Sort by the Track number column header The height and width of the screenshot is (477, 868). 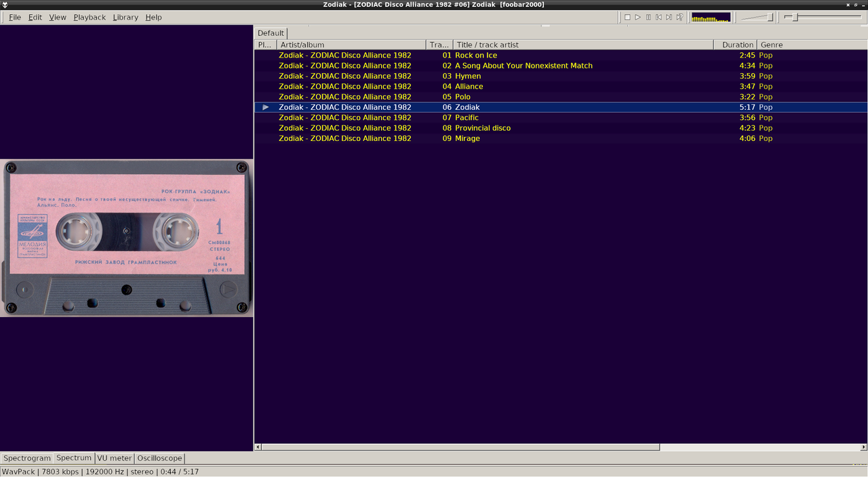(439, 45)
